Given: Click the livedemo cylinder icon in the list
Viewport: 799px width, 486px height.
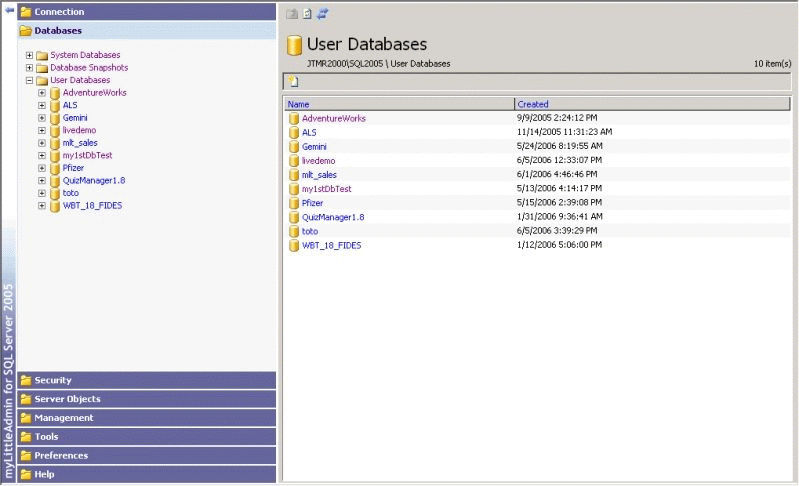Looking at the screenshot, I should (x=294, y=160).
